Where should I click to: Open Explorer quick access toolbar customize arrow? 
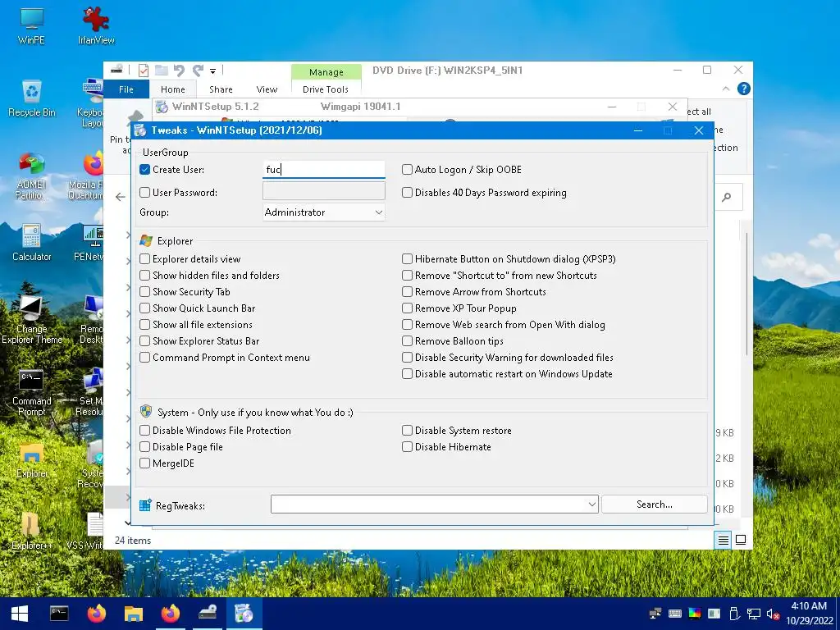pos(212,71)
